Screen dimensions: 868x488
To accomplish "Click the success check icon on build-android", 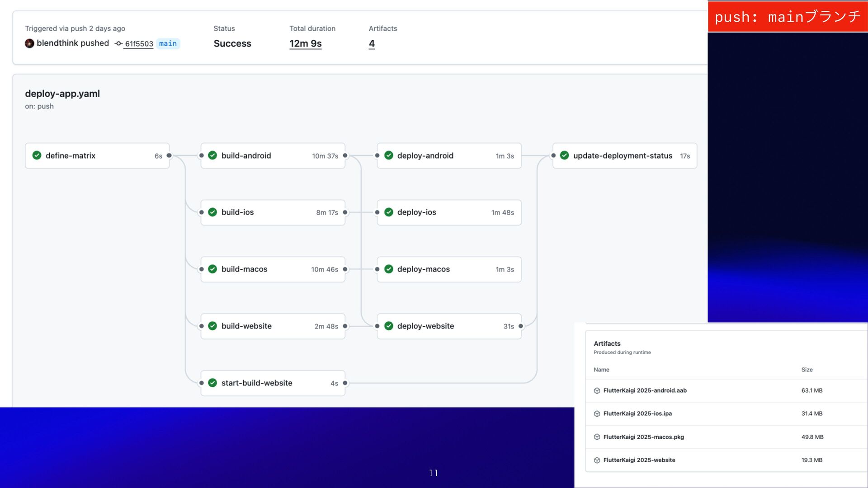I will [212, 155].
